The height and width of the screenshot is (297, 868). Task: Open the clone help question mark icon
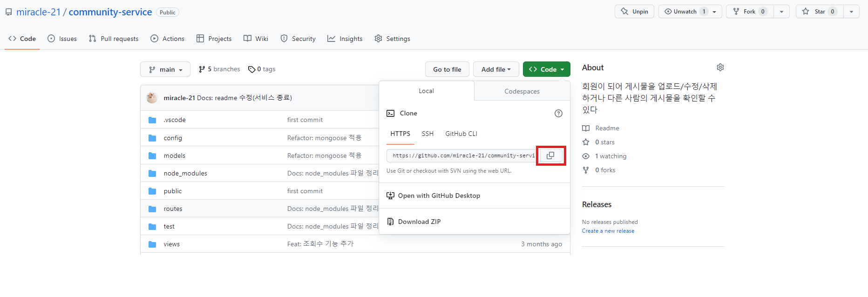(558, 114)
